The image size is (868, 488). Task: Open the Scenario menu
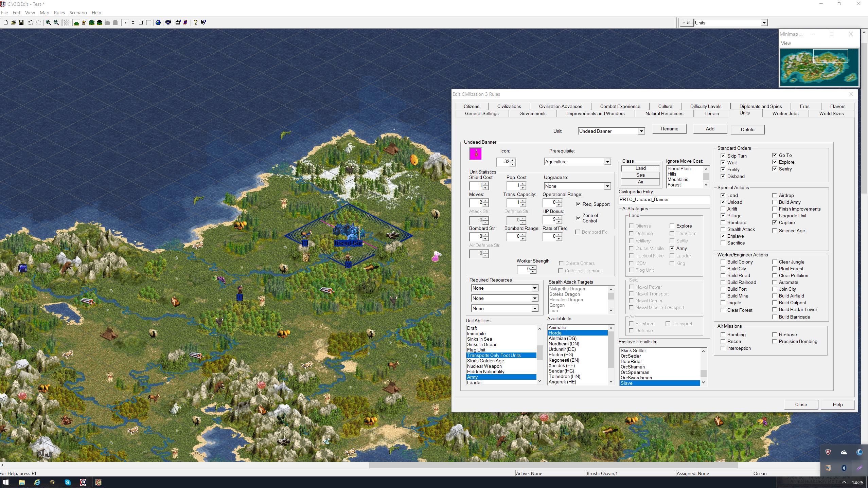78,13
